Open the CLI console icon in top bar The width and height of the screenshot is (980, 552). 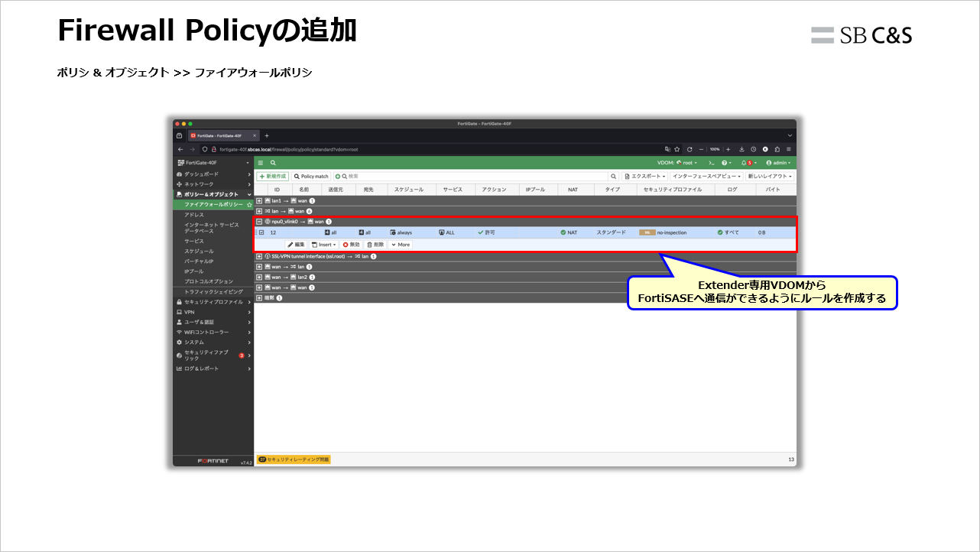[x=710, y=162]
